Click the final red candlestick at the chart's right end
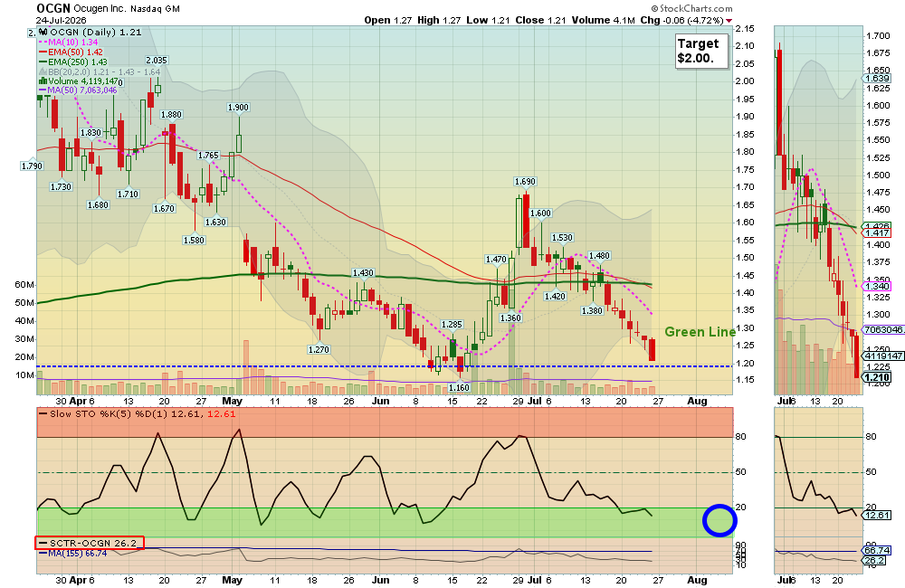Viewport: 905px width, 588px height. pyautogui.click(x=653, y=350)
